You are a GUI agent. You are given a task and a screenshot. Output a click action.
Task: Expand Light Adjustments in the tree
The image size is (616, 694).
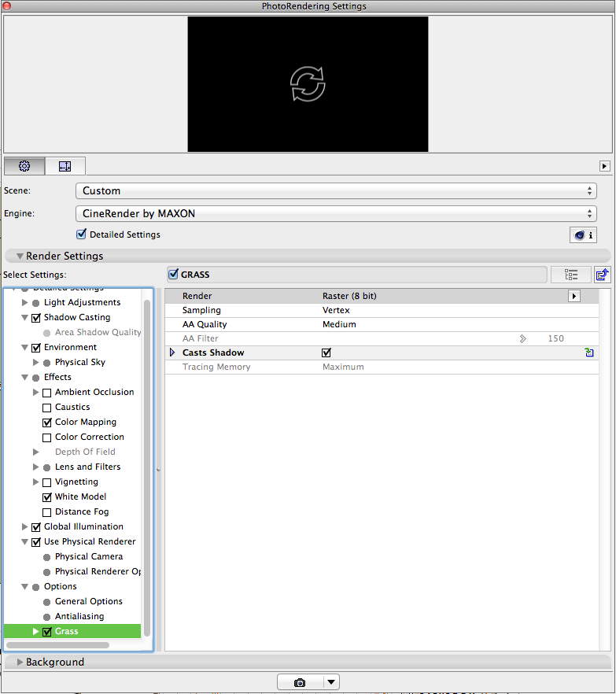[x=25, y=302]
